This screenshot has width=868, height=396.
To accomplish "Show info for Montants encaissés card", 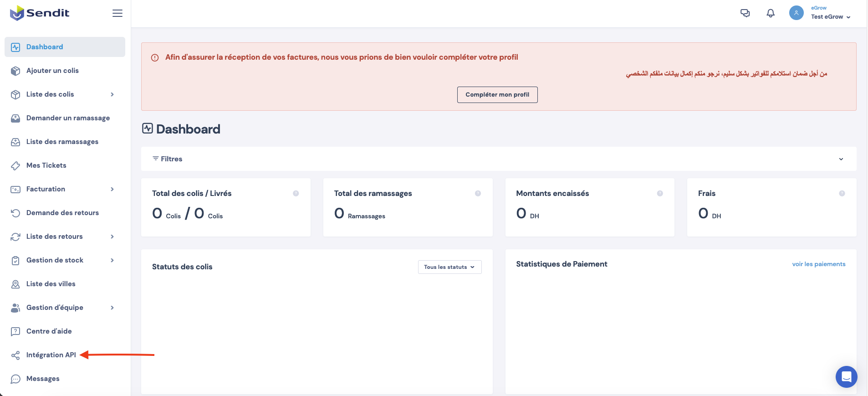I will (660, 194).
